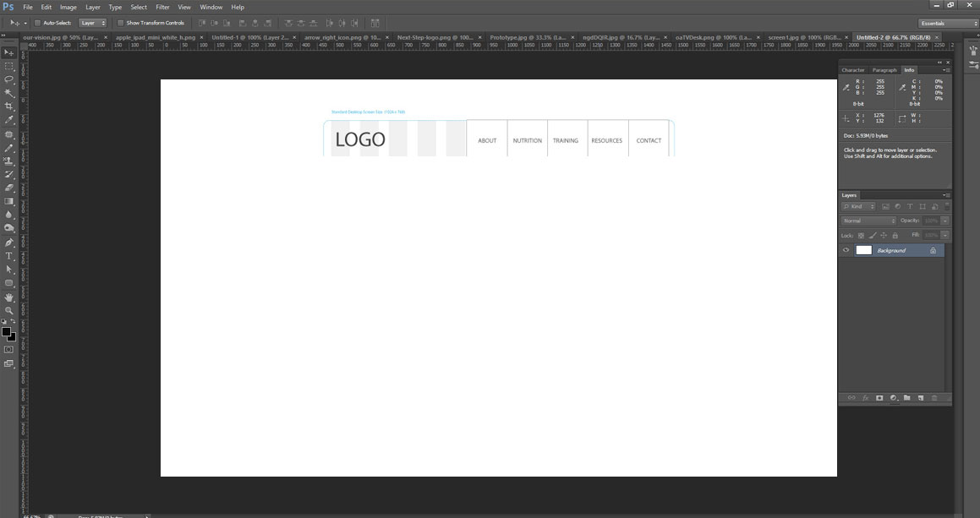Click Link layers icon in Layers panel
980x518 pixels.
pos(851,398)
